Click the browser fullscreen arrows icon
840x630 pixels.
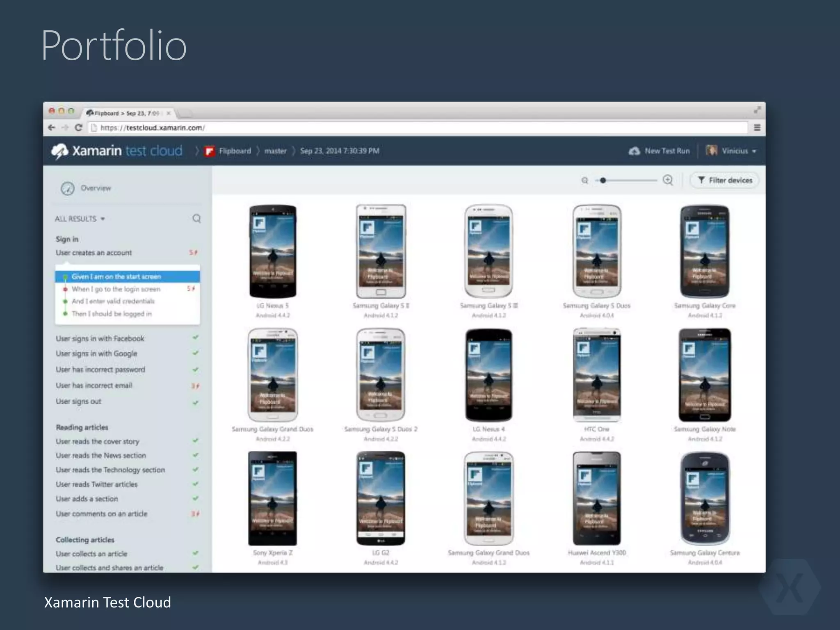(x=757, y=110)
